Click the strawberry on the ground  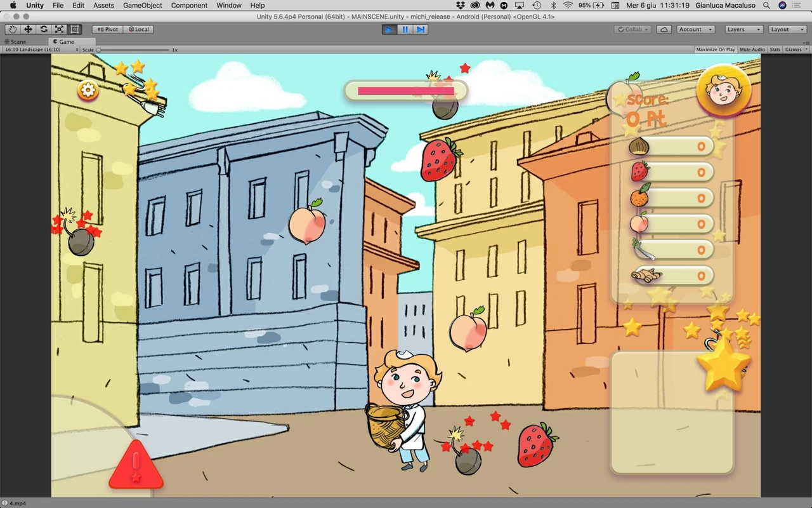coord(537,444)
